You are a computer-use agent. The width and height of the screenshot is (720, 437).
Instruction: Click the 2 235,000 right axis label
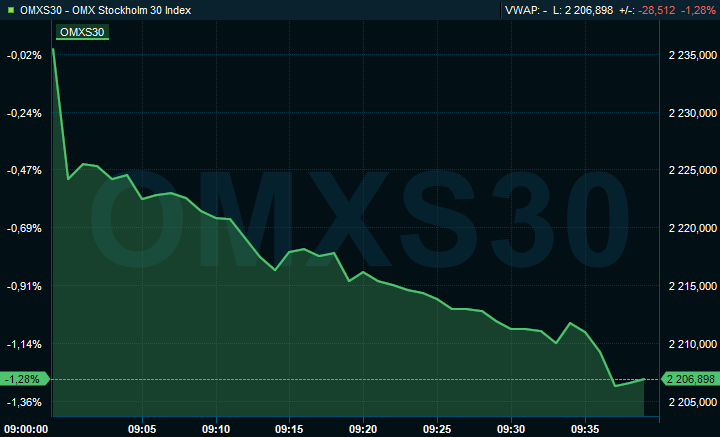click(x=692, y=55)
